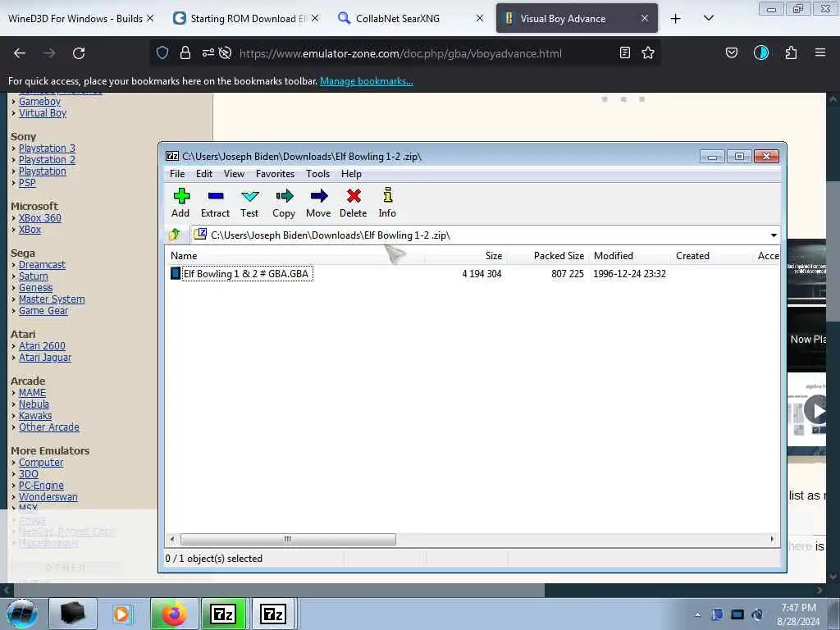Expand the 7-Zip address path dropdown
Viewport: 840px width, 630px height.
(774, 235)
